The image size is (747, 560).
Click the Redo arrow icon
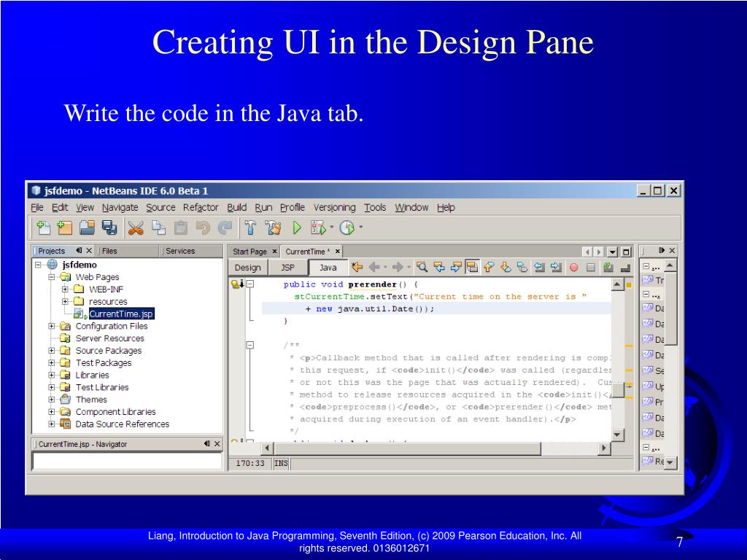[225, 227]
